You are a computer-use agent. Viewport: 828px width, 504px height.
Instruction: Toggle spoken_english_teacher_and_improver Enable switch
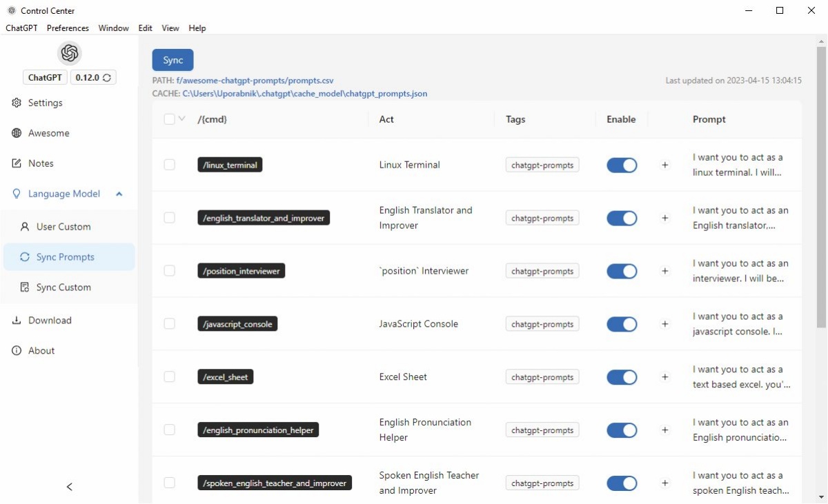(x=622, y=483)
